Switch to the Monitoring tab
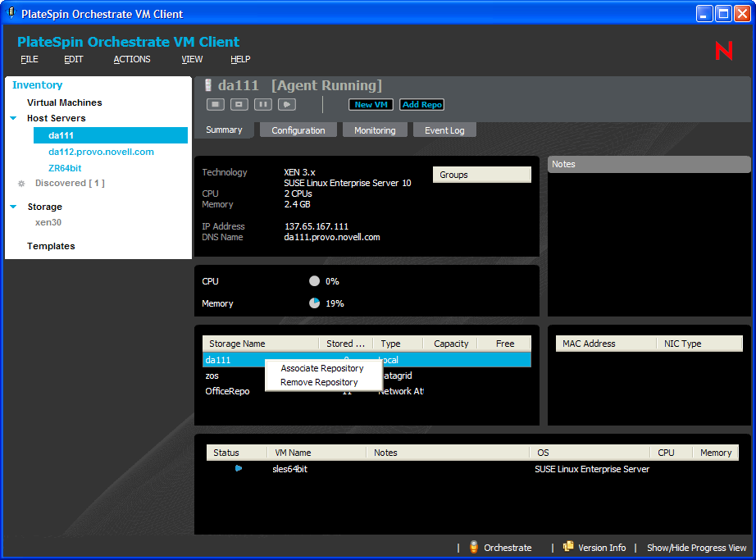 [375, 130]
